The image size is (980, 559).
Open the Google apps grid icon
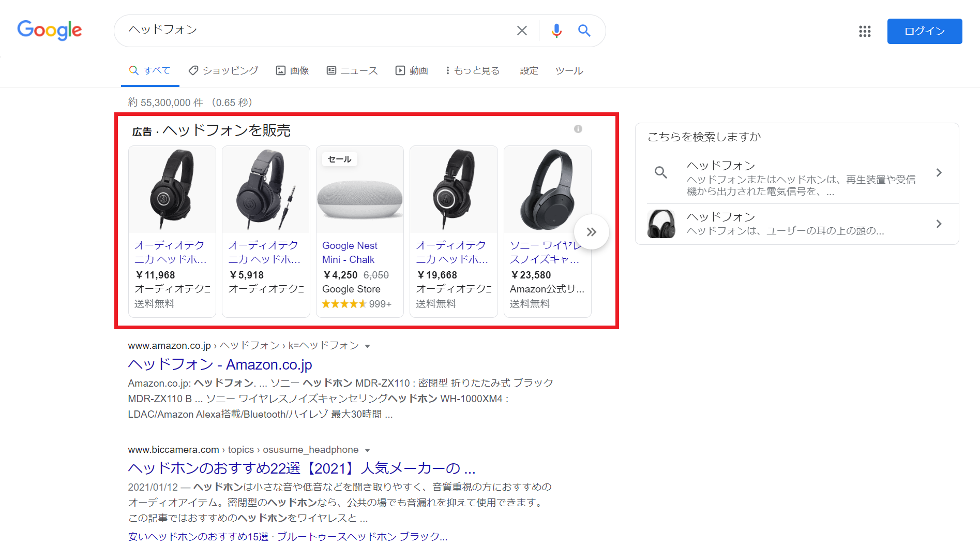(x=865, y=31)
